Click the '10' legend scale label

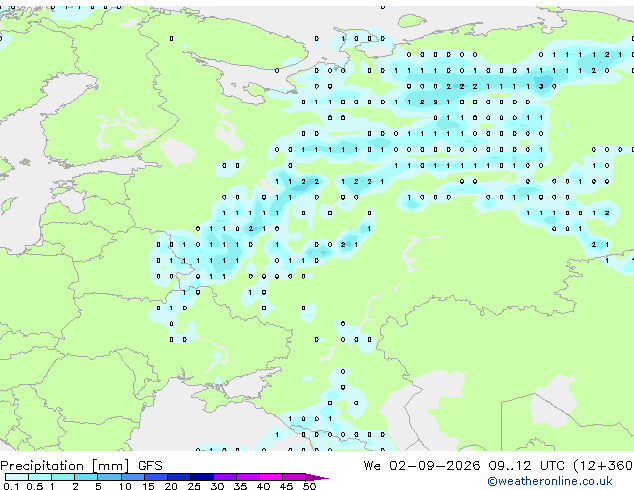pos(125,486)
